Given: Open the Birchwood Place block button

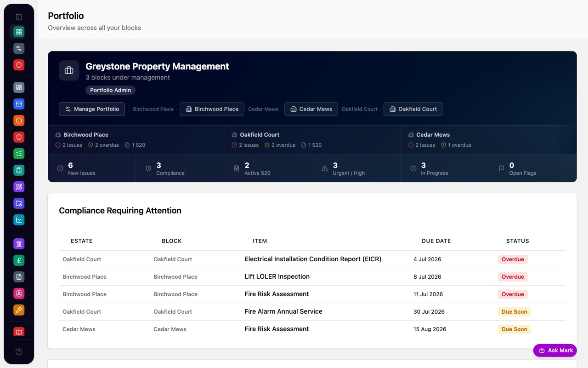Looking at the screenshot, I should click(212, 109).
